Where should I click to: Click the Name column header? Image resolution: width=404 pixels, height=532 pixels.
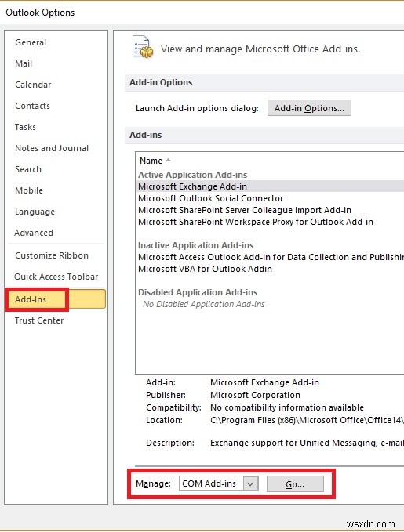tap(151, 161)
